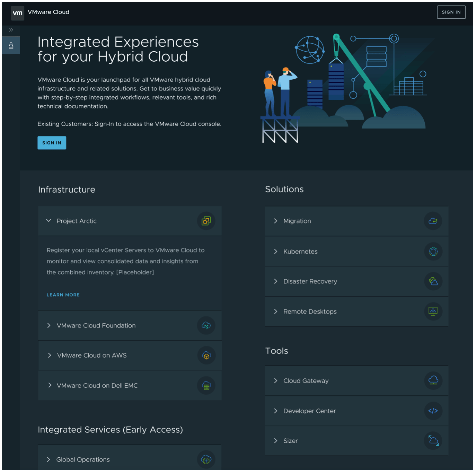Viewport: 476px width, 474px height.
Task: Click the Remote Desktops monitor icon
Action: [433, 311]
